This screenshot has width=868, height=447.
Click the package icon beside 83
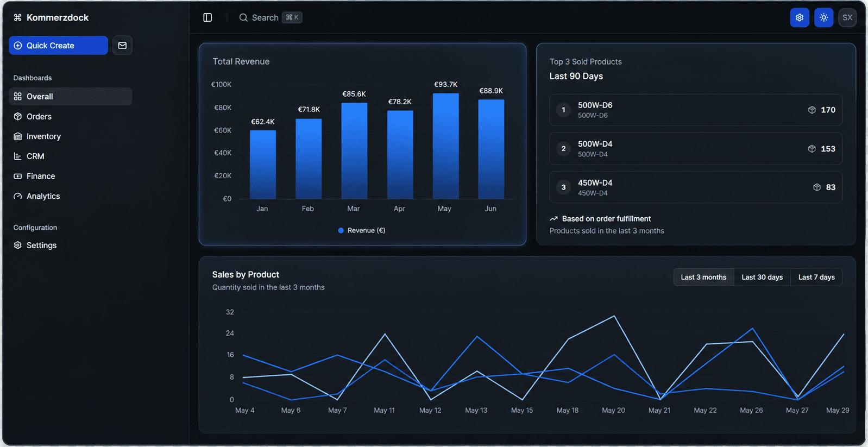(x=817, y=187)
